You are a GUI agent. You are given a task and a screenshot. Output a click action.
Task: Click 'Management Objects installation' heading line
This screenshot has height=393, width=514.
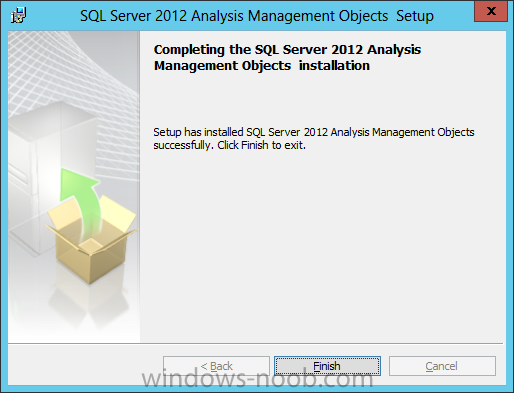(x=262, y=65)
